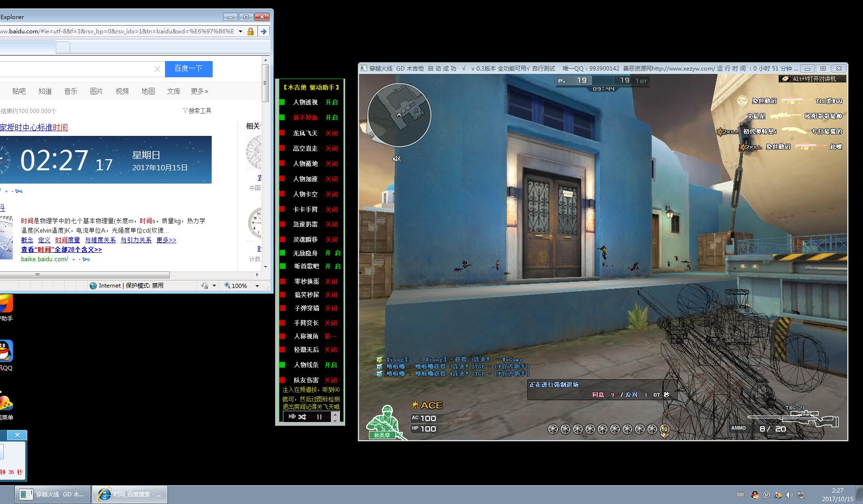
Task: Open the IE zoom level 100% dropdown
Action: (x=257, y=286)
